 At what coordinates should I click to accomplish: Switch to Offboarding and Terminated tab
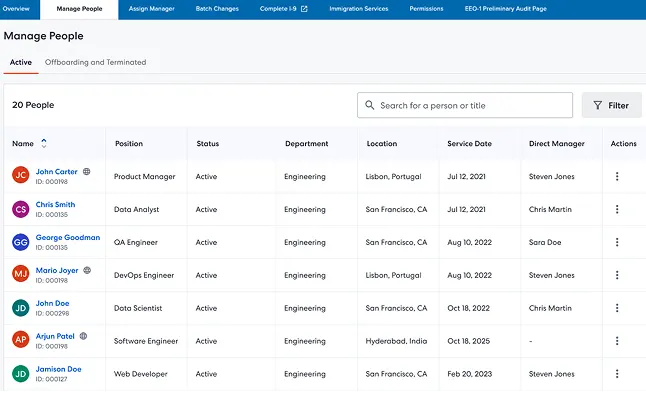pos(95,62)
